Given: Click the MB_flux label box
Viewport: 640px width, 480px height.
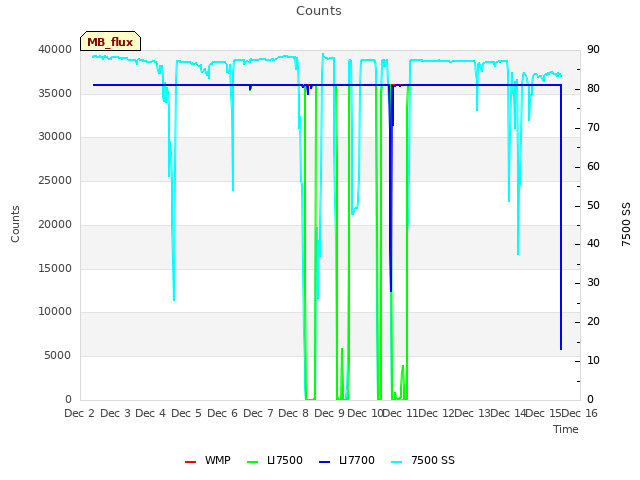Looking at the screenshot, I should 110,41.
